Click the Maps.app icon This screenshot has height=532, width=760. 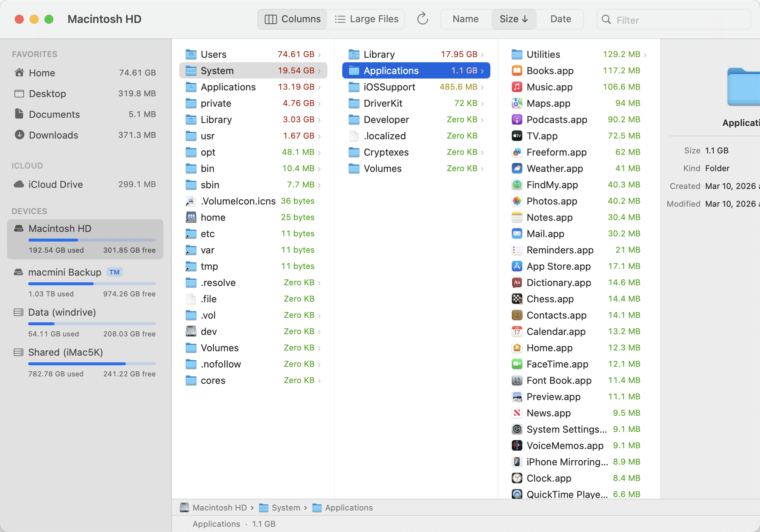tap(517, 103)
